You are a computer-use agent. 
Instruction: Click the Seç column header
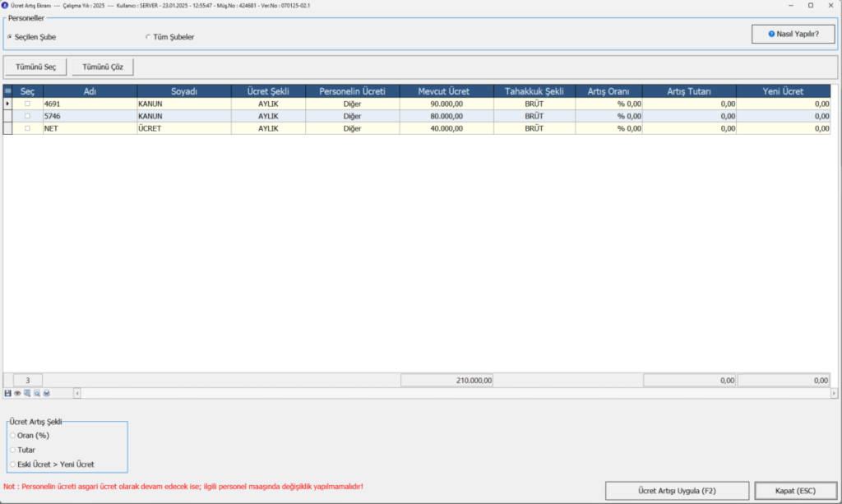[27, 91]
